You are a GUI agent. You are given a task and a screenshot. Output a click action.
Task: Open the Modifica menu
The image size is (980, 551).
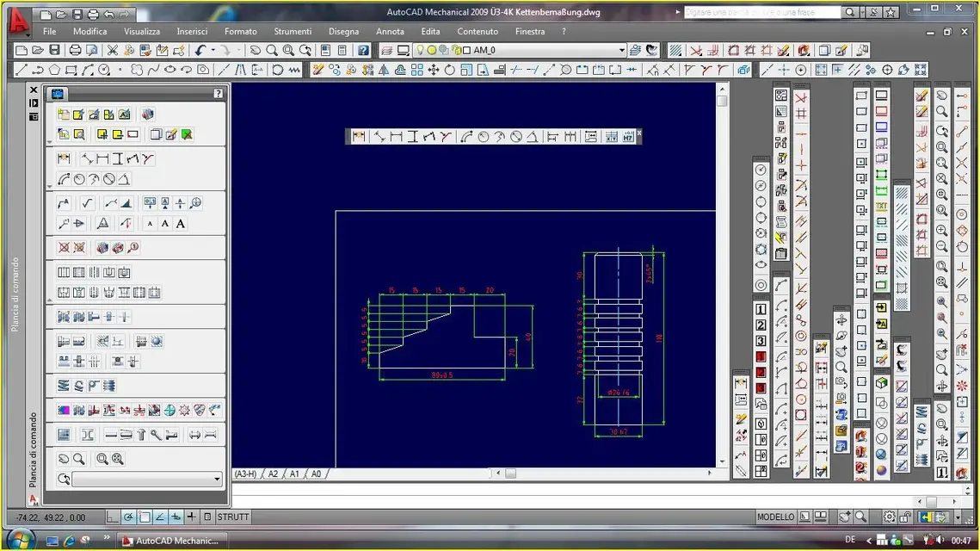tap(90, 31)
